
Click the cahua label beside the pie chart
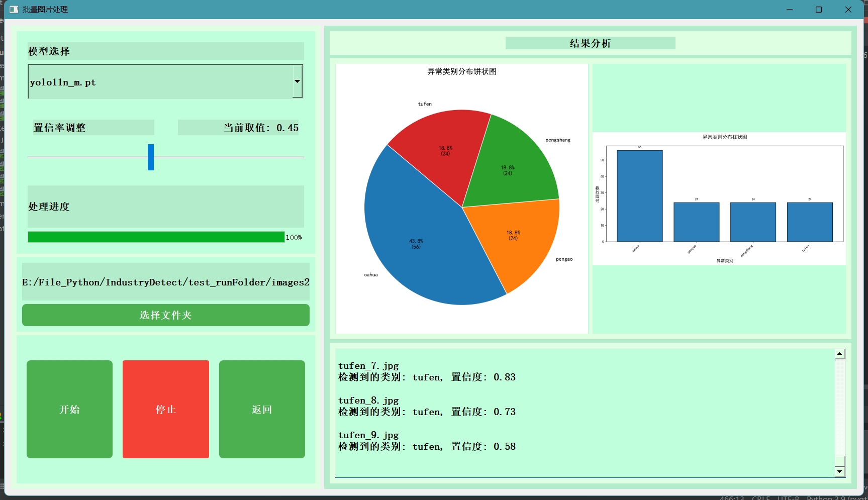[371, 275]
